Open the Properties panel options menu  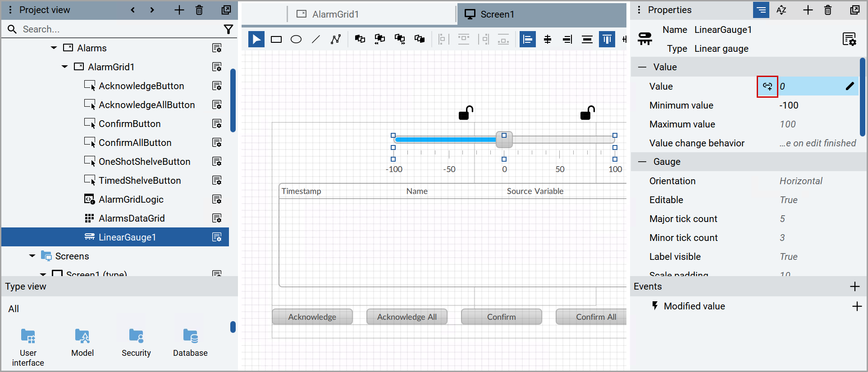pos(639,10)
